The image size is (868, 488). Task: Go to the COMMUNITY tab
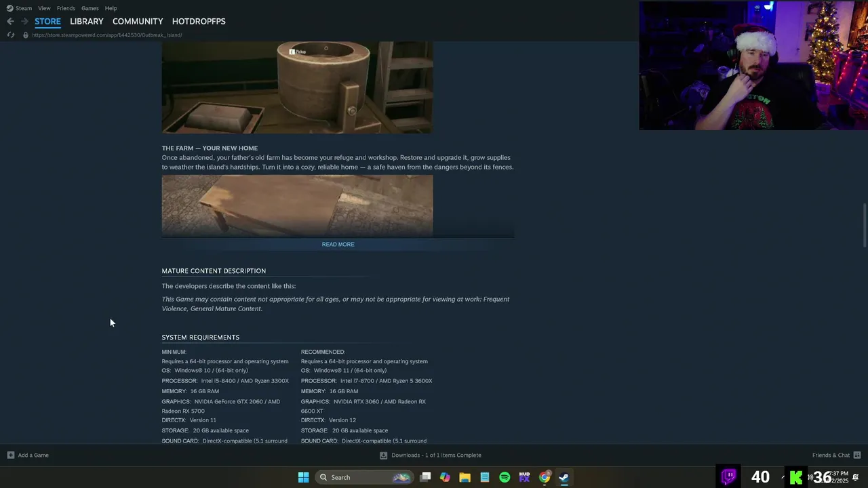click(138, 21)
